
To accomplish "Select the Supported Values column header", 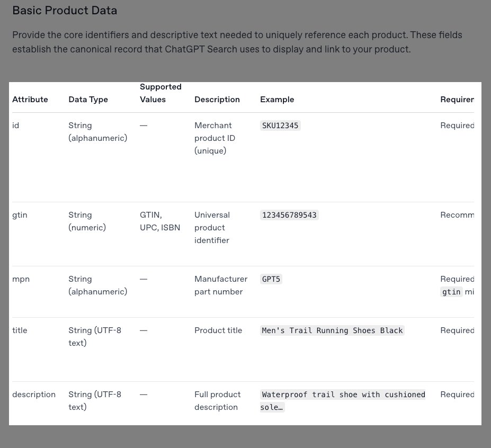I will pos(160,93).
